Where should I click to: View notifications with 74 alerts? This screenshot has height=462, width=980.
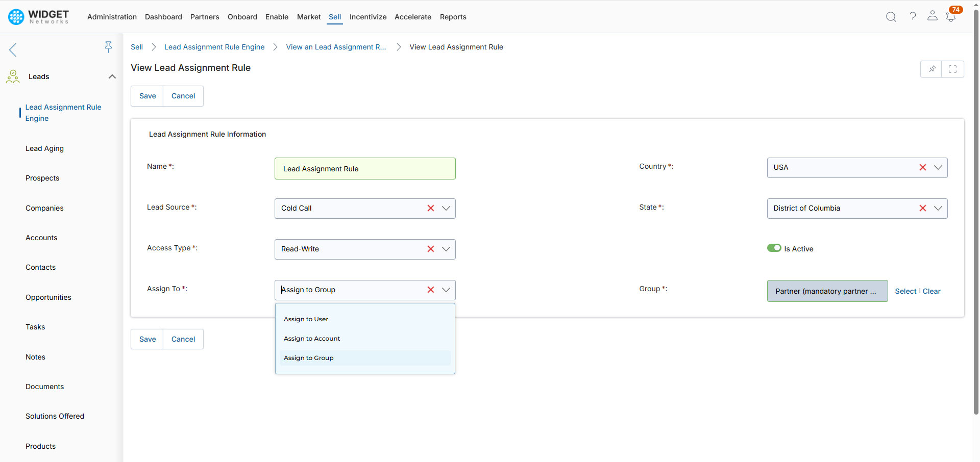coord(951,17)
